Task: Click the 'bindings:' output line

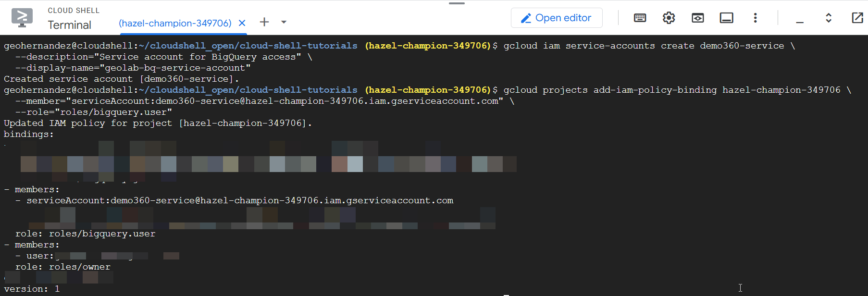Action: tap(29, 134)
